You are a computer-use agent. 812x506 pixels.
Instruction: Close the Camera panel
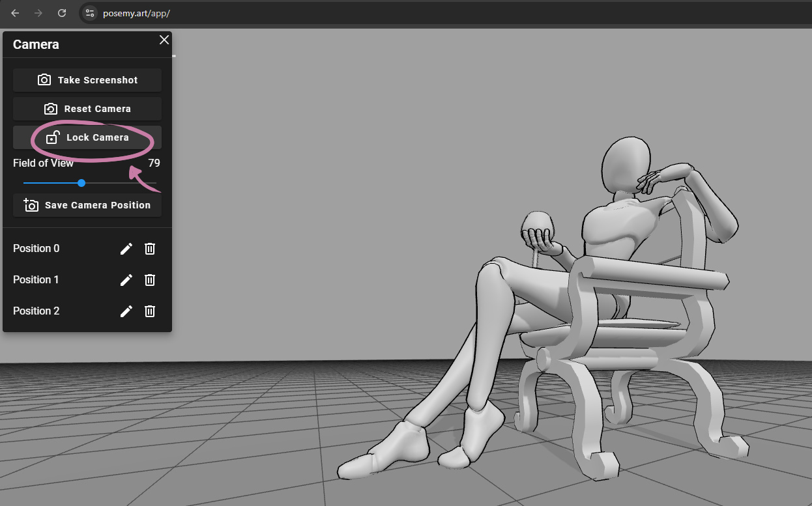164,40
